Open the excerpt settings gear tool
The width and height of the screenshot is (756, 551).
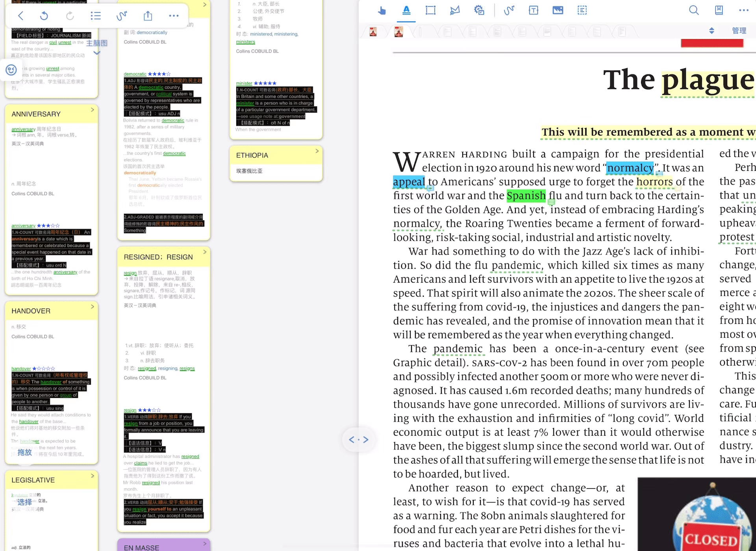coord(479,11)
